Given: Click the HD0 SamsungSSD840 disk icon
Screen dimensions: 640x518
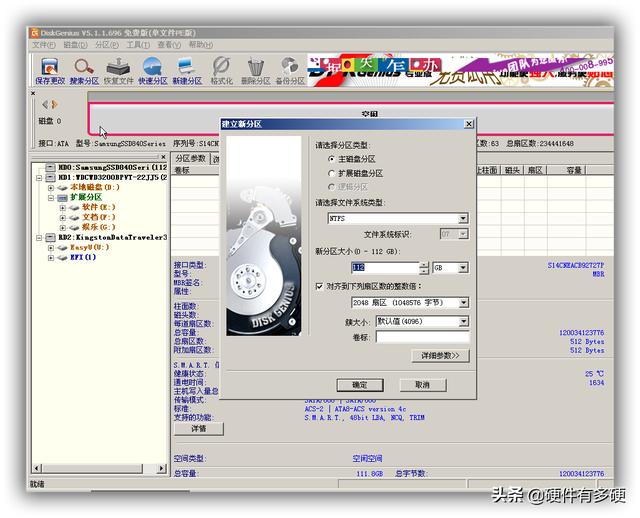Looking at the screenshot, I should click(50, 167).
